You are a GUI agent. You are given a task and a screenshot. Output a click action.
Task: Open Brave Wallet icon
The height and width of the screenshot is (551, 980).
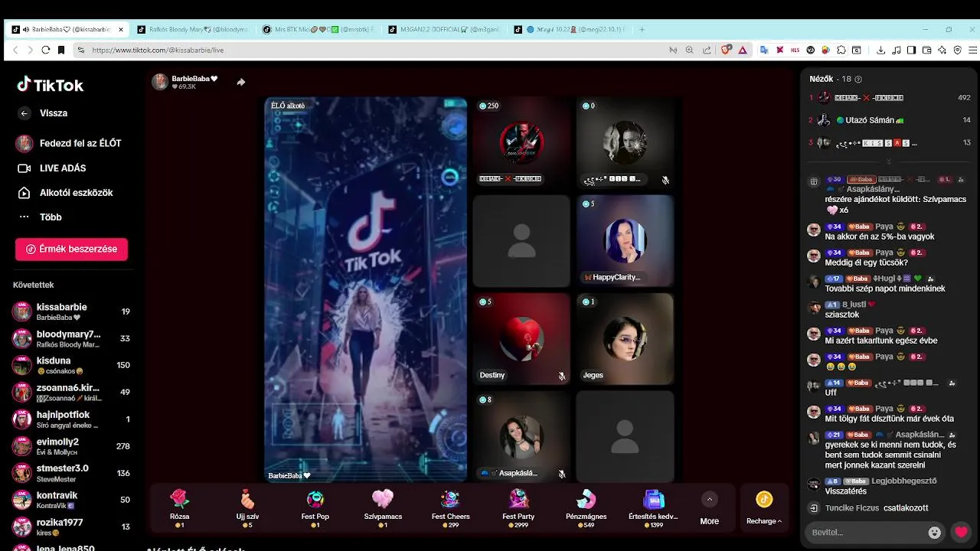926,50
